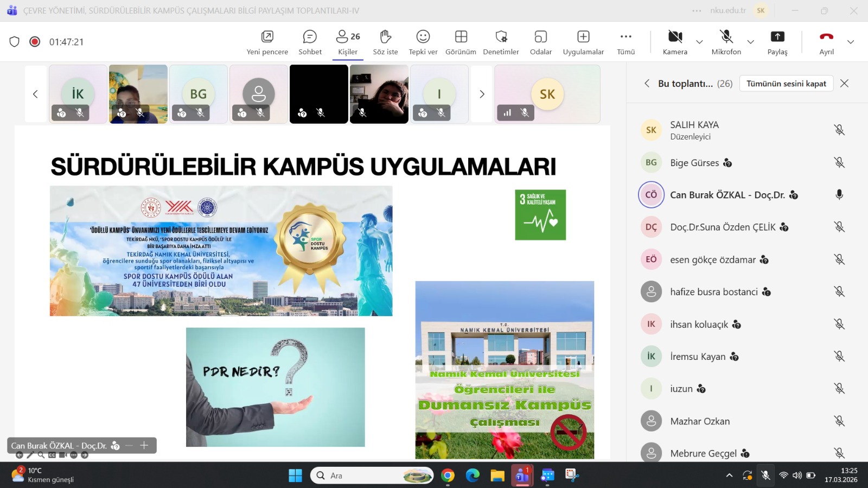Click the recording indicator icon
This screenshot has width=868, height=488.
click(35, 42)
